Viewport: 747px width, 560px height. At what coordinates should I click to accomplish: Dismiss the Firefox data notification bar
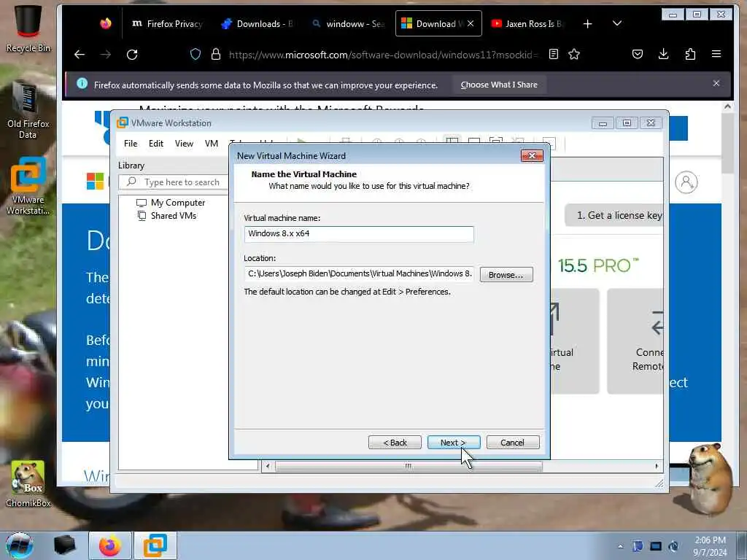click(x=716, y=83)
